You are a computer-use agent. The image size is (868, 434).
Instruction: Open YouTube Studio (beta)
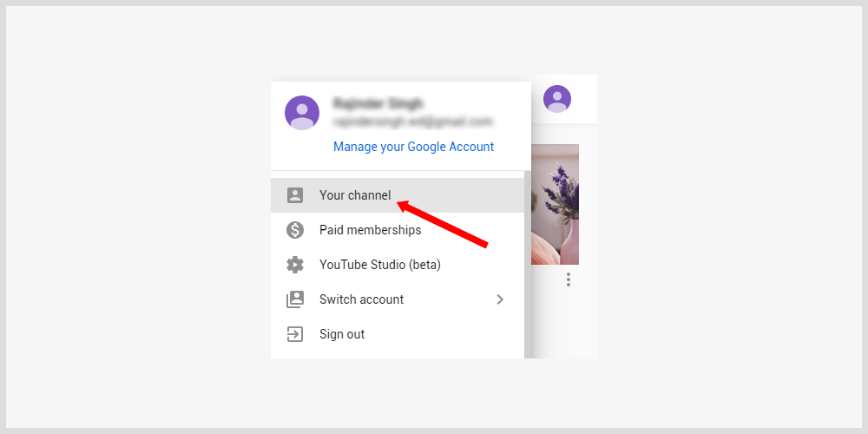(397, 265)
